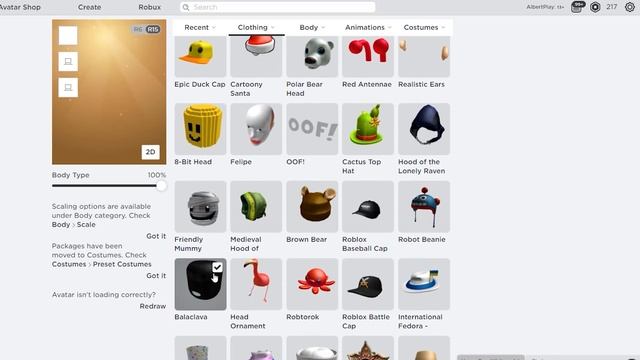Select the Friendly Mummy head

200,207
